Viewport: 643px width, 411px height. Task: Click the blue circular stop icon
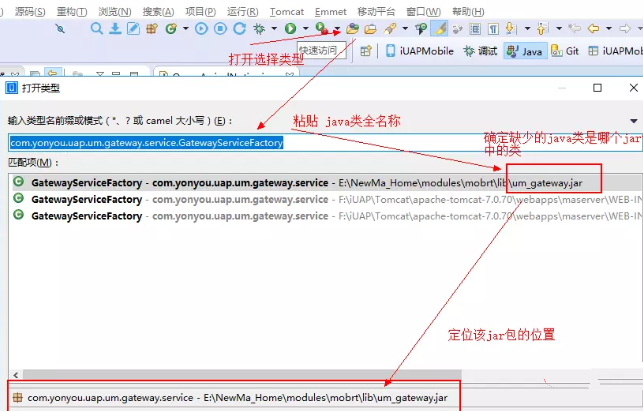coord(220,28)
